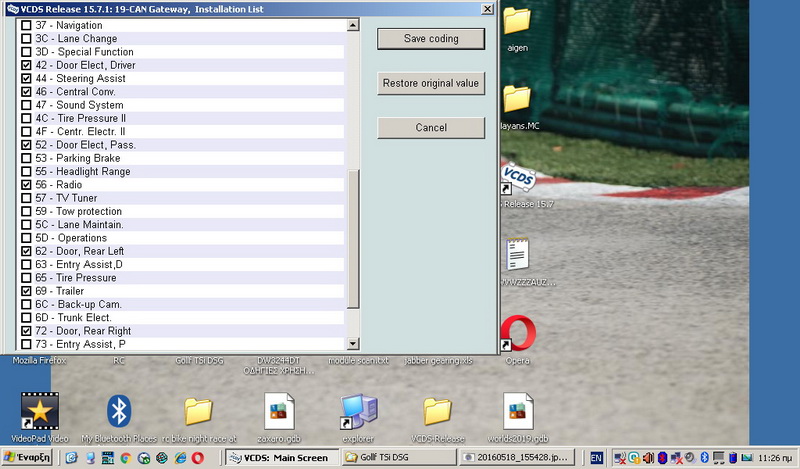Open the layans.MC folder
The height and width of the screenshot is (469, 800).
tap(517, 98)
